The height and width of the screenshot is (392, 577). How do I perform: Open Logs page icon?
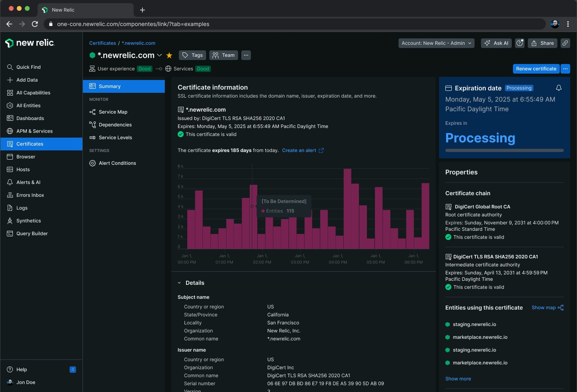tap(10, 208)
